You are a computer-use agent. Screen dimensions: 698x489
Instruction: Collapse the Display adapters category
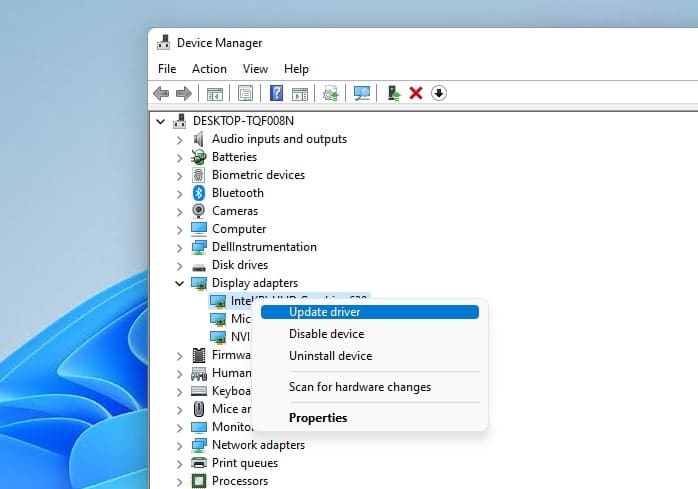180,284
